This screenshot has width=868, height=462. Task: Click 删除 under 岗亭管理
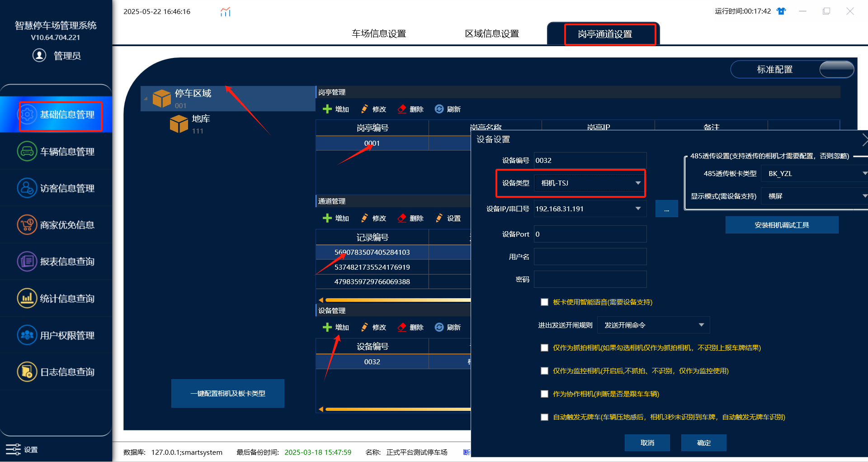(410, 109)
